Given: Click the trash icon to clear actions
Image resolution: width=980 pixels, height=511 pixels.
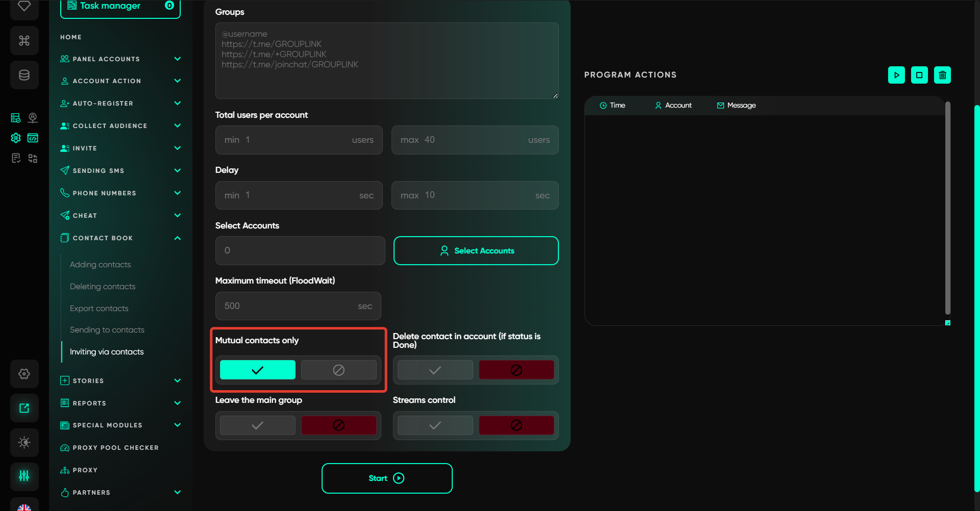Looking at the screenshot, I should click(x=942, y=75).
